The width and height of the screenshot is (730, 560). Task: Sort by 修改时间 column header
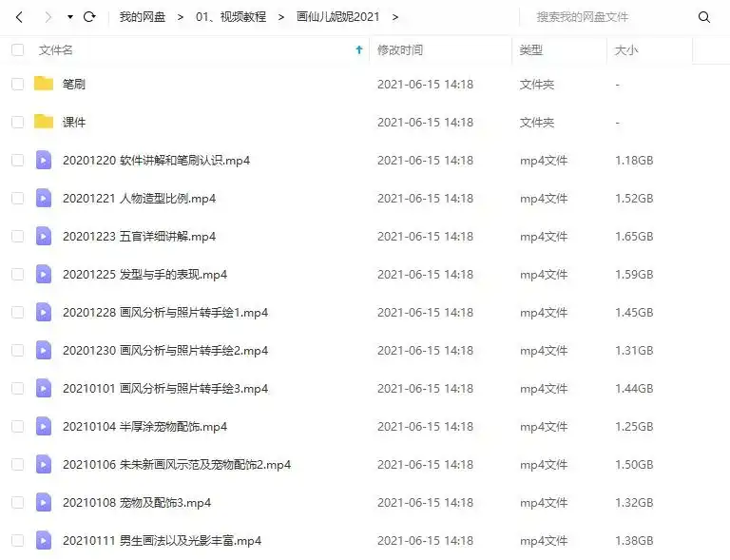coord(400,49)
